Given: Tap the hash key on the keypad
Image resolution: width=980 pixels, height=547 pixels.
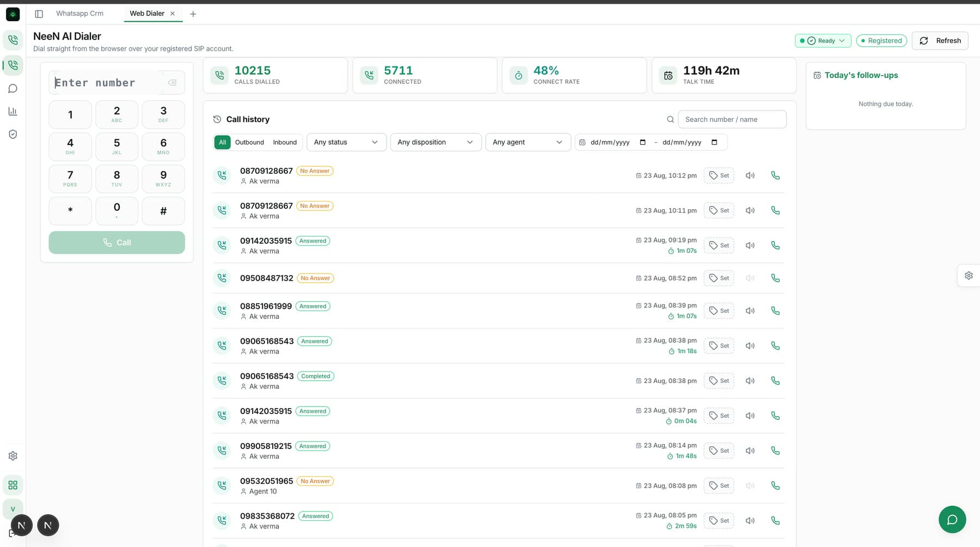Looking at the screenshot, I should [163, 211].
